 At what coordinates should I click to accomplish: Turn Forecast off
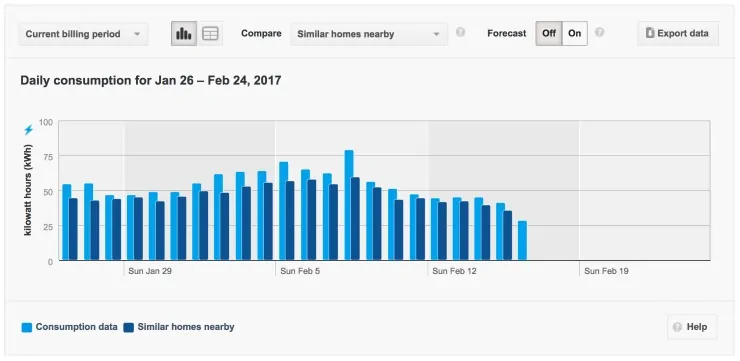click(x=549, y=34)
